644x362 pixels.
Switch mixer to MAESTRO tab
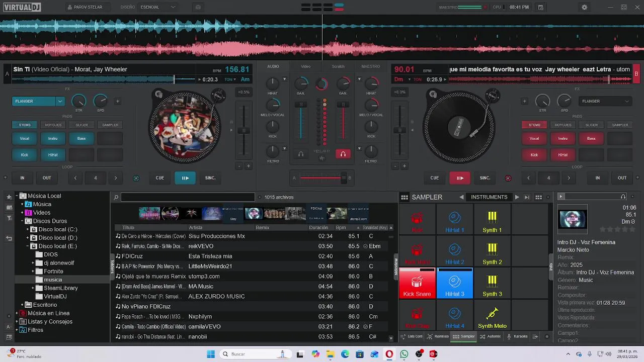[x=370, y=66]
